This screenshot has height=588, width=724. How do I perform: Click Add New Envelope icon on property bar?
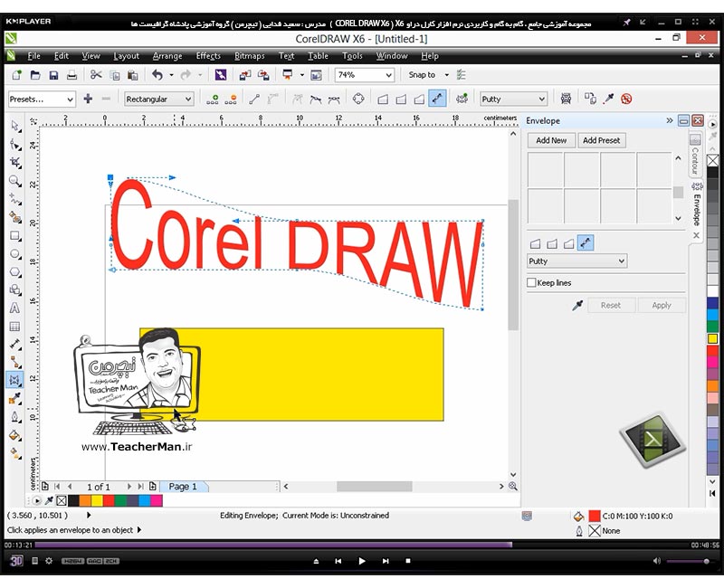pos(462,99)
